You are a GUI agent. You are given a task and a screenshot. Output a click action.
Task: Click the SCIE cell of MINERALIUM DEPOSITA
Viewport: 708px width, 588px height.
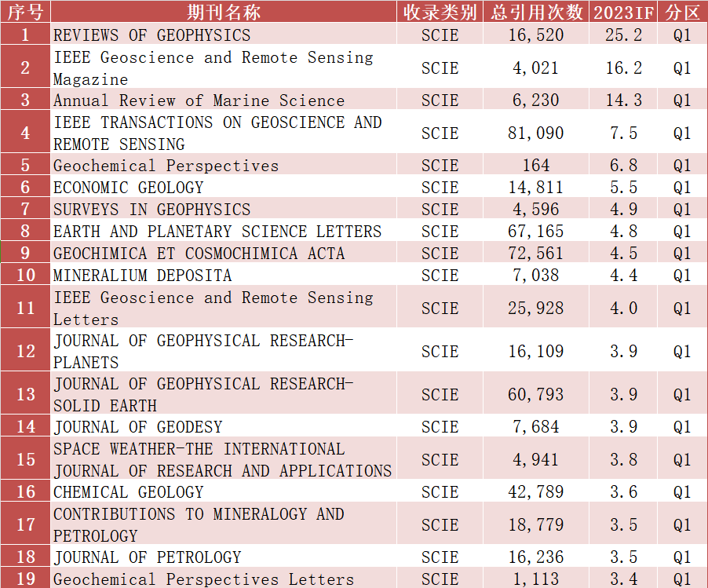(440, 275)
